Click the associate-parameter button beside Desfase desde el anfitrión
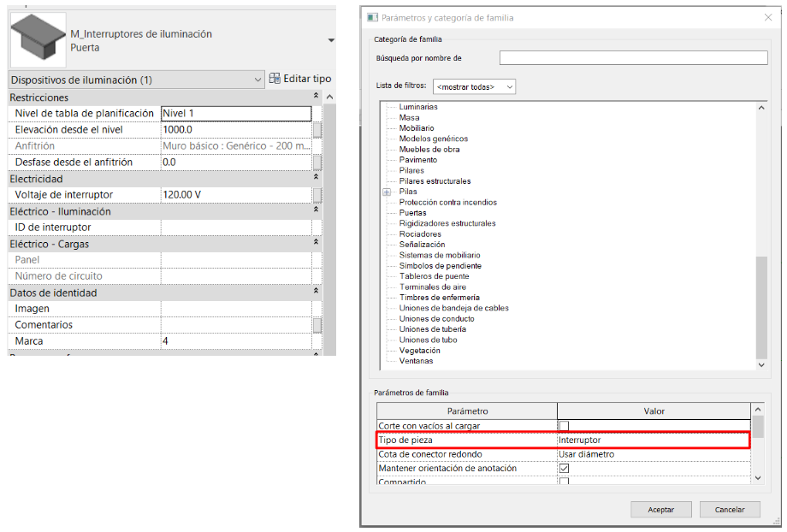 317,163
